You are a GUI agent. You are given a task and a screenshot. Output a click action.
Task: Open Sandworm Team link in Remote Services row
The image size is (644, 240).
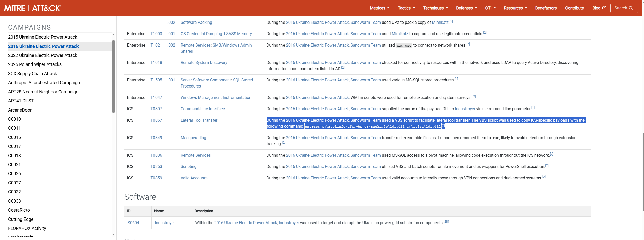(366, 155)
